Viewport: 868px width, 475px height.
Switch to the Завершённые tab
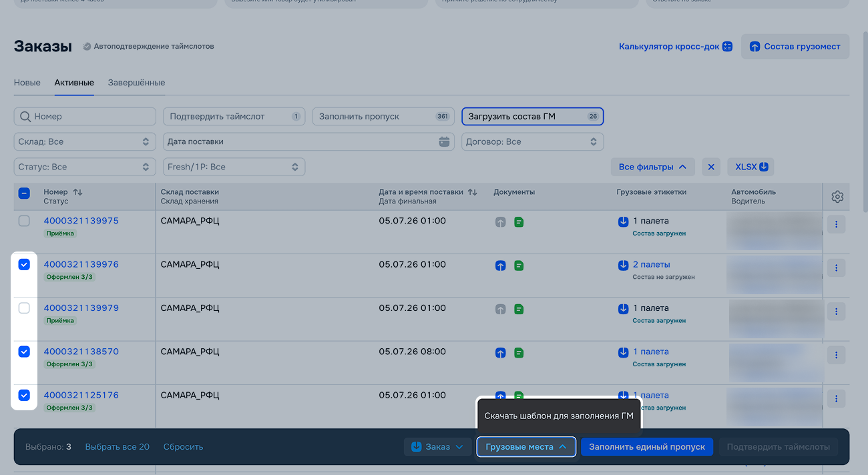tap(136, 83)
